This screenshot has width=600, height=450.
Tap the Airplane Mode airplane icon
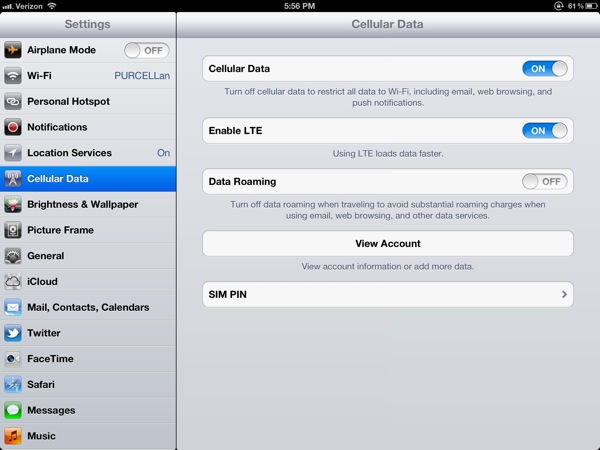(13, 50)
